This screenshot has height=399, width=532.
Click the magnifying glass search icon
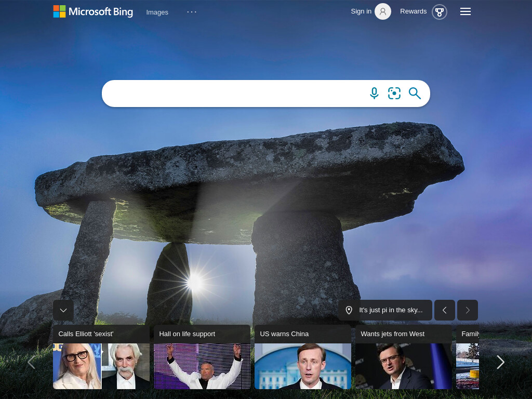[415, 94]
